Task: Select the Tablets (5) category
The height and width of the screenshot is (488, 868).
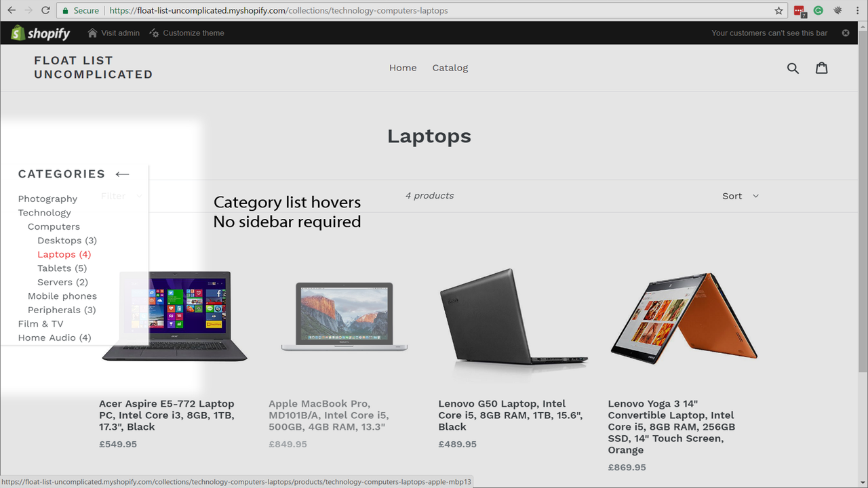Action: [x=62, y=268]
